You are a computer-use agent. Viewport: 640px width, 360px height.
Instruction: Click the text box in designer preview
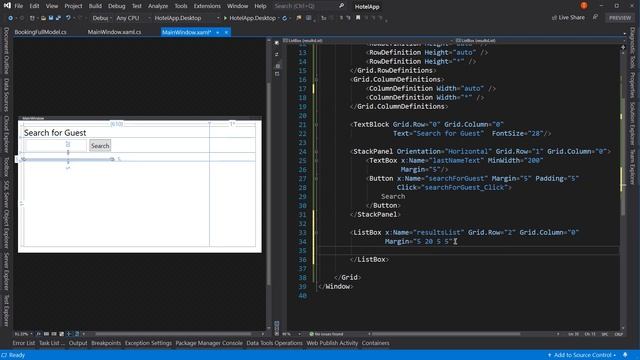[55, 145]
